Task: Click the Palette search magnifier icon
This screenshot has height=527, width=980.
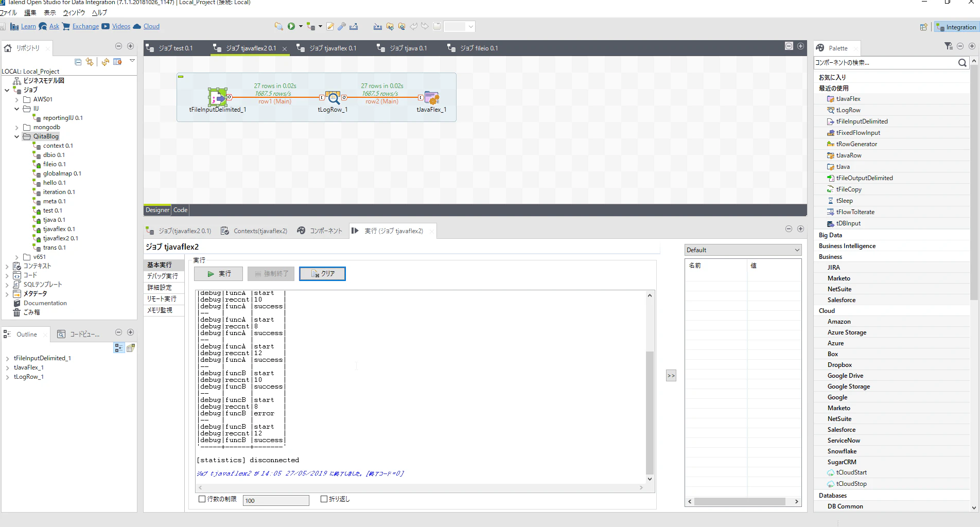Action: [x=962, y=63]
